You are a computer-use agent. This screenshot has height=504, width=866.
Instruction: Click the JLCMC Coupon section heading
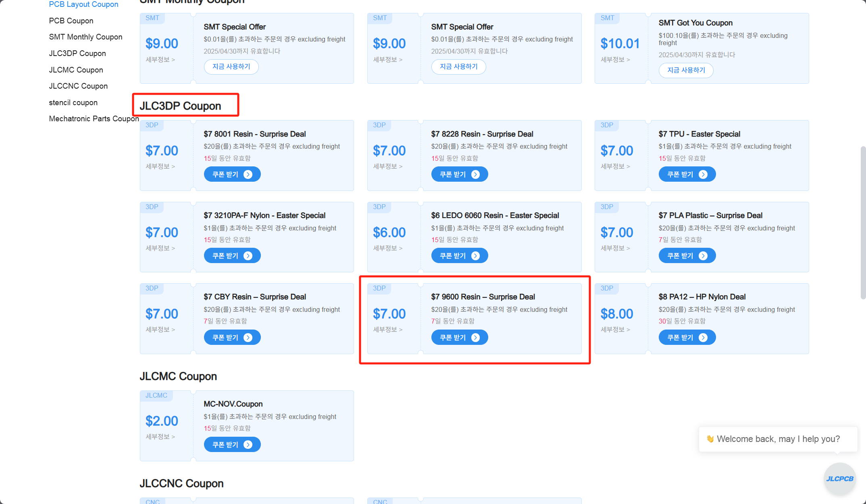tap(178, 376)
